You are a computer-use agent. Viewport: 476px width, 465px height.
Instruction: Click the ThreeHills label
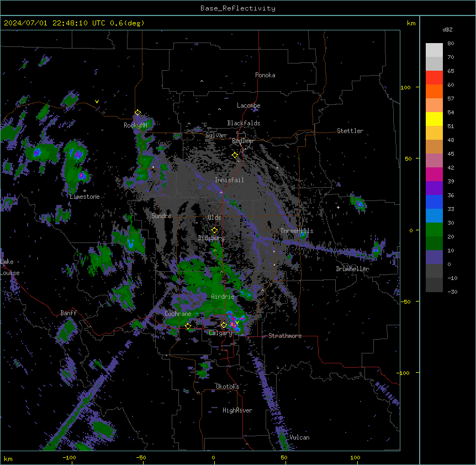point(297,231)
